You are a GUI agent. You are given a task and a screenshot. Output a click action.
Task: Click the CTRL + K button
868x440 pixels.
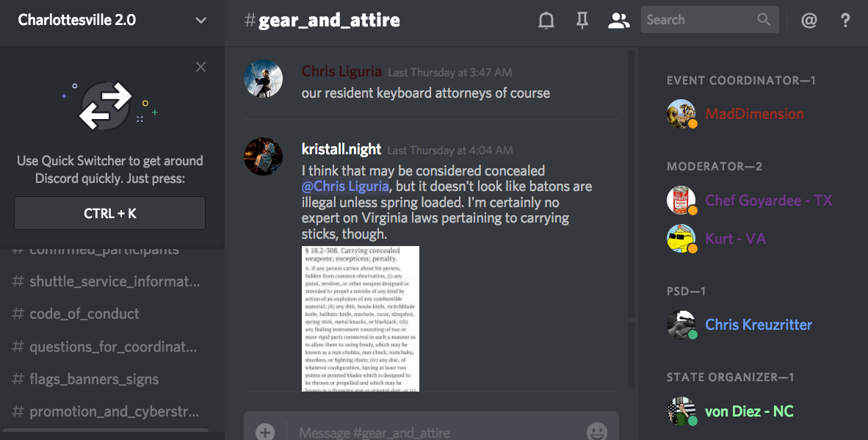(x=109, y=213)
